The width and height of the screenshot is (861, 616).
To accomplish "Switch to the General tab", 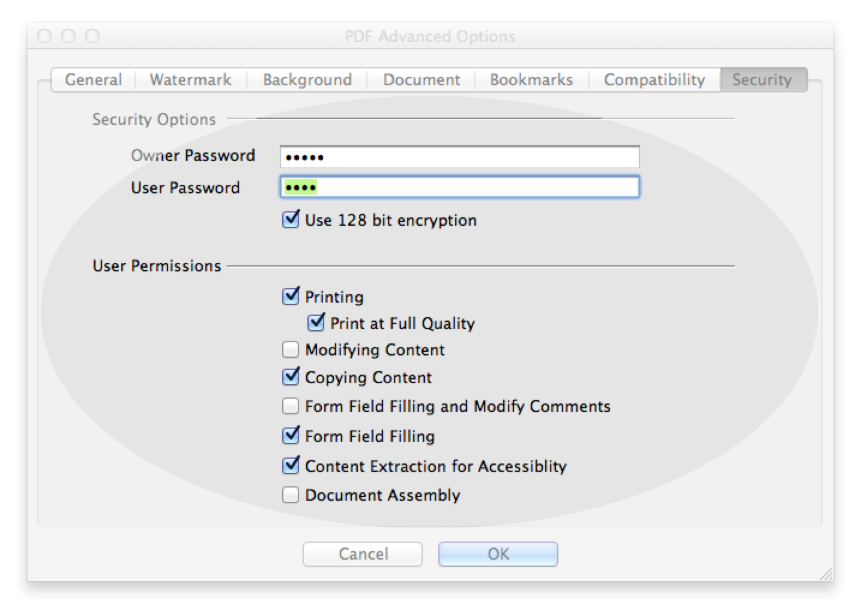I will pos(93,80).
